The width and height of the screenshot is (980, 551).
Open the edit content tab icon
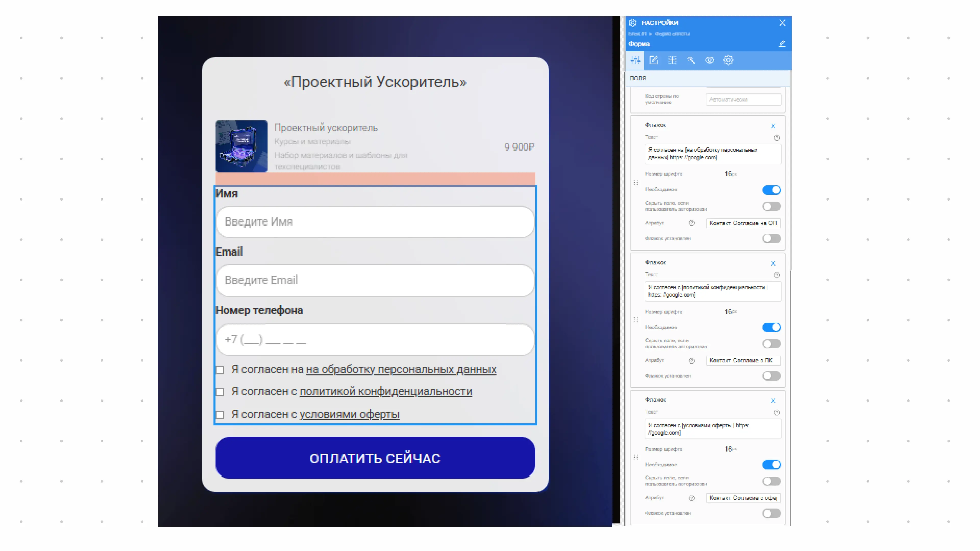click(x=654, y=60)
